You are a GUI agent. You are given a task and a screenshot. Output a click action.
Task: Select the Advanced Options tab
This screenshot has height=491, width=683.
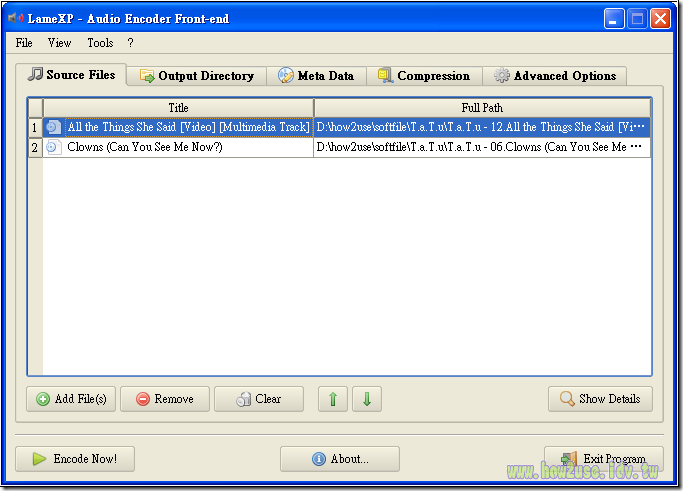click(x=555, y=76)
